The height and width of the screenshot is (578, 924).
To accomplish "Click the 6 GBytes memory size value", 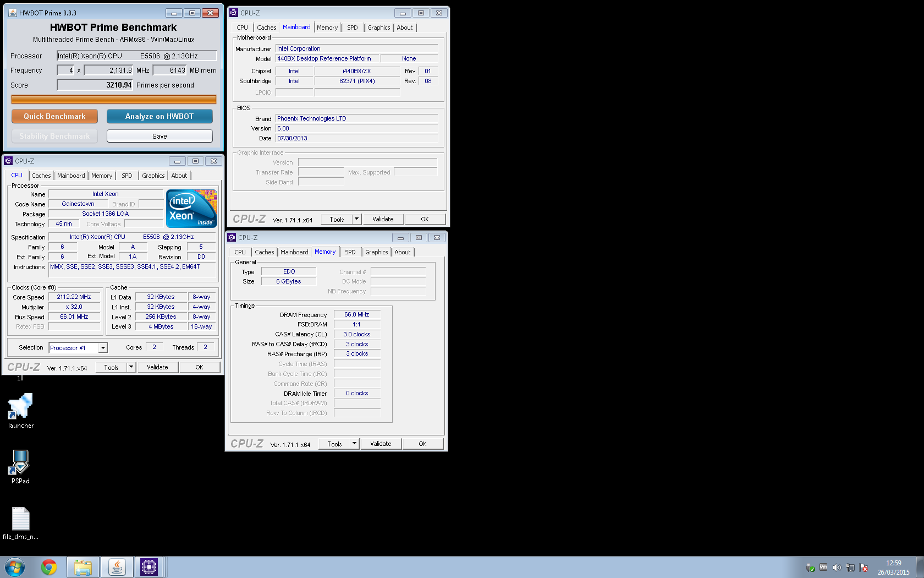I will tap(289, 281).
